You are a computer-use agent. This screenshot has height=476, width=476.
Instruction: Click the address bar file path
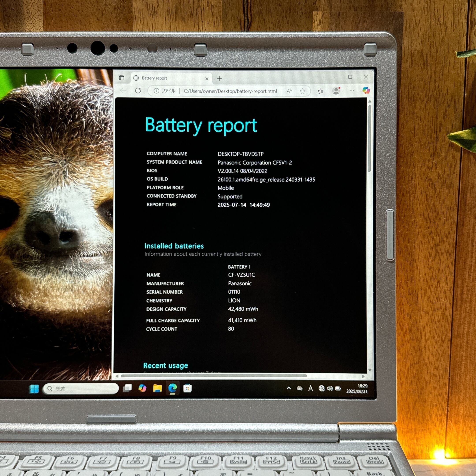click(230, 91)
